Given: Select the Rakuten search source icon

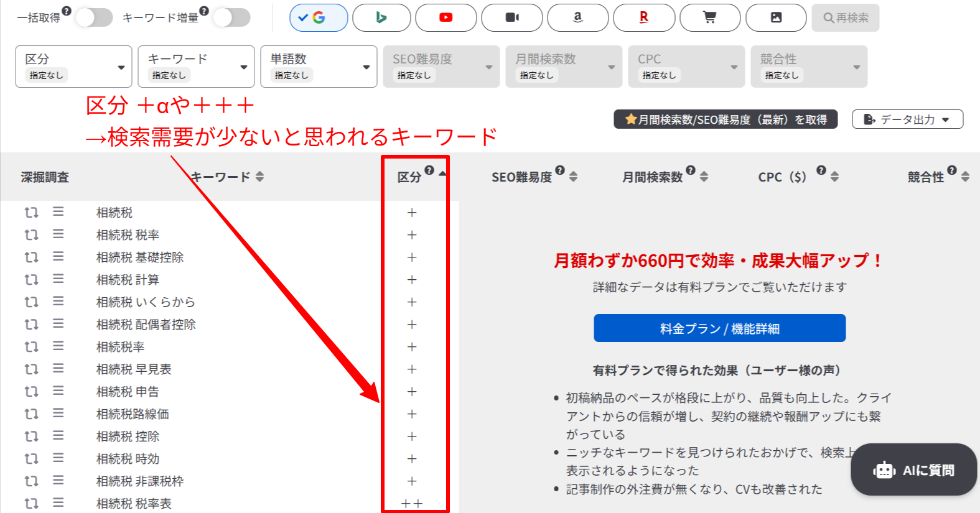Looking at the screenshot, I should pos(643,17).
